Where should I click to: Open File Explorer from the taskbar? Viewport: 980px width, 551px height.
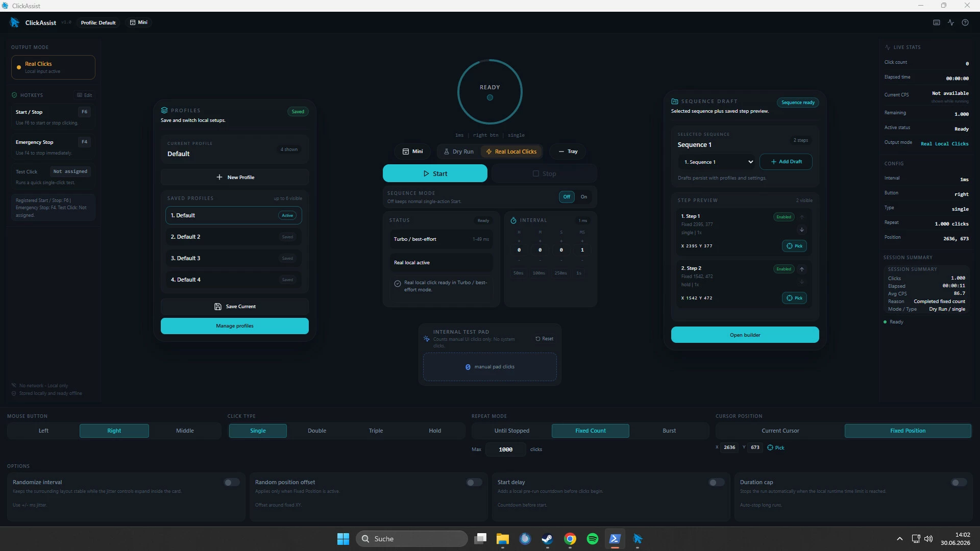click(x=503, y=539)
